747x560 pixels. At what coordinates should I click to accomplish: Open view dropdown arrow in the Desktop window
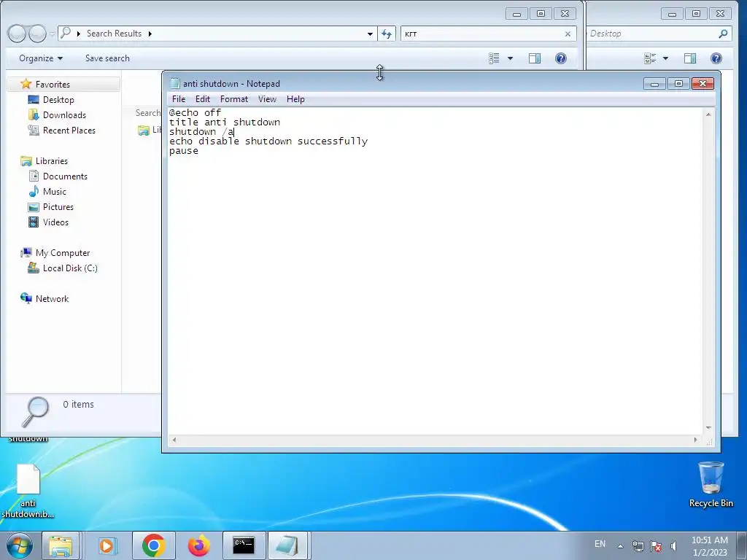click(x=665, y=58)
